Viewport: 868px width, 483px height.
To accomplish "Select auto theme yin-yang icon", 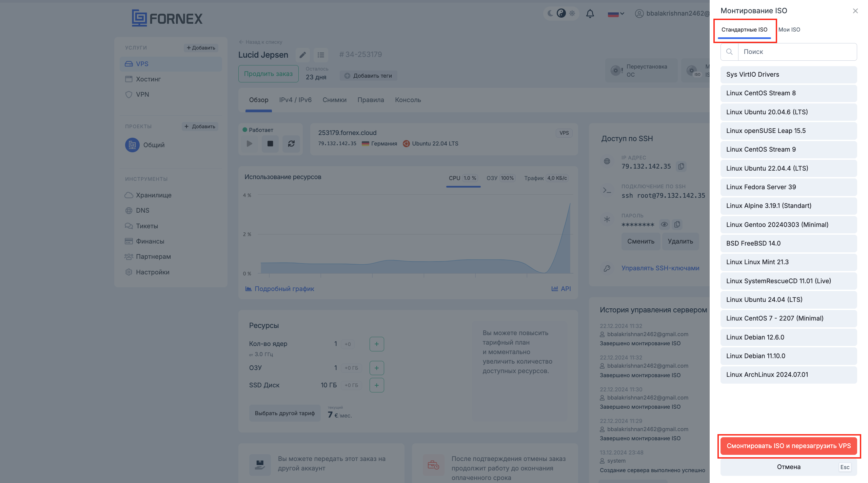I will point(561,13).
